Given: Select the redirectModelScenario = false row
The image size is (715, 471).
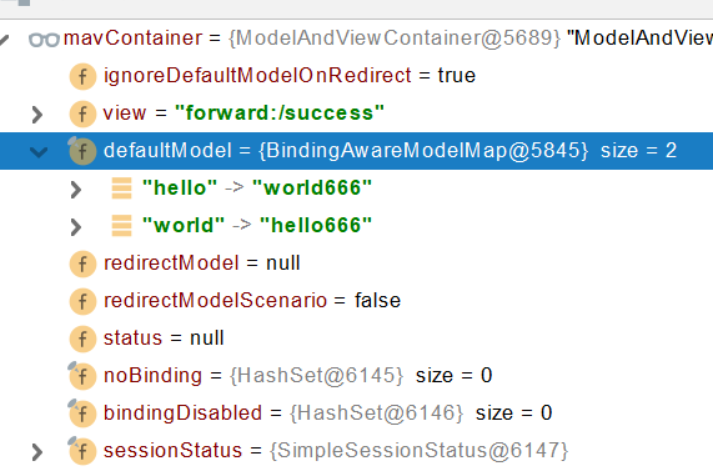Looking at the screenshot, I should [x=357, y=301].
